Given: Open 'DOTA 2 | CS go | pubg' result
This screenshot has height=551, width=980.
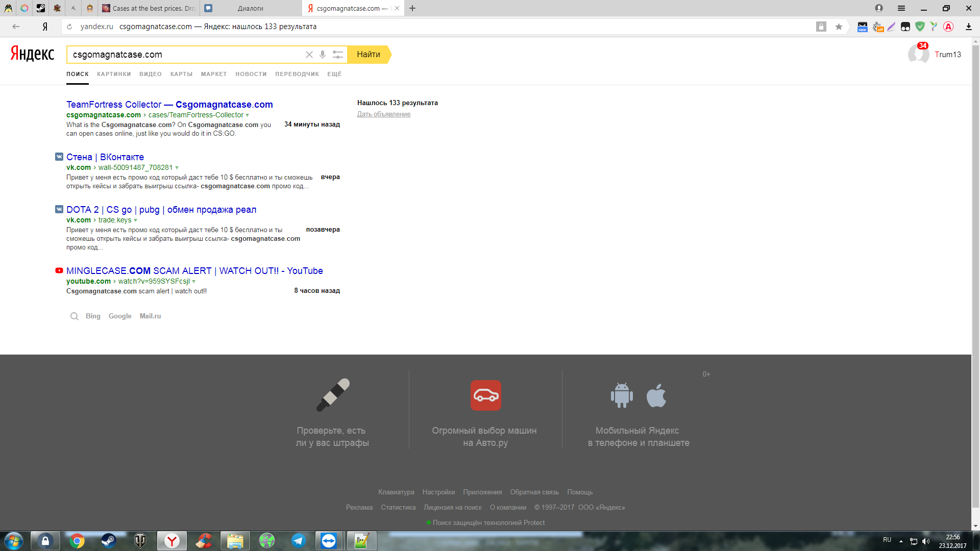Looking at the screenshot, I should 161,210.
